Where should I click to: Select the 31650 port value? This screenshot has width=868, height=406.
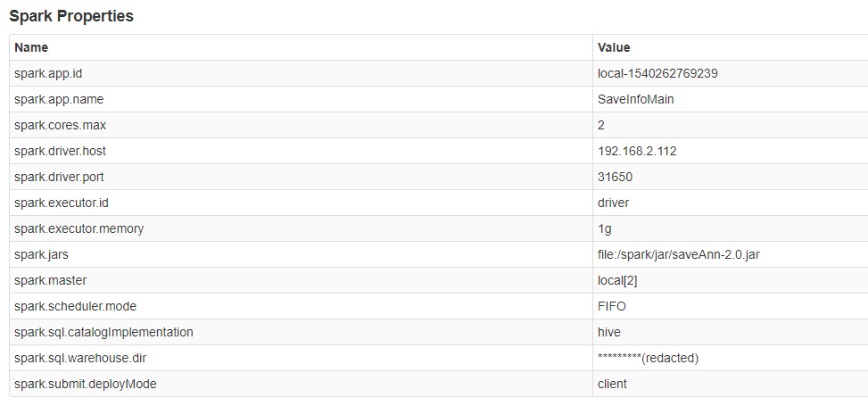point(615,178)
